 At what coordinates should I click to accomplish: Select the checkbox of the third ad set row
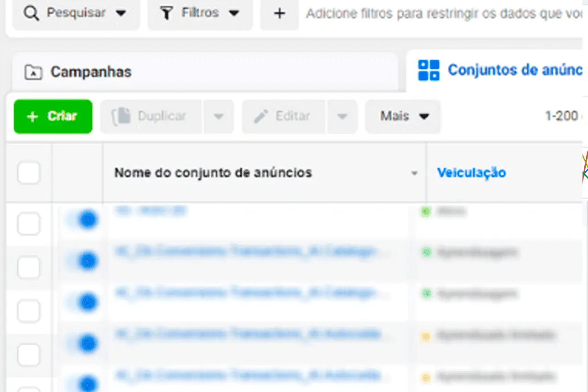[x=28, y=312]
